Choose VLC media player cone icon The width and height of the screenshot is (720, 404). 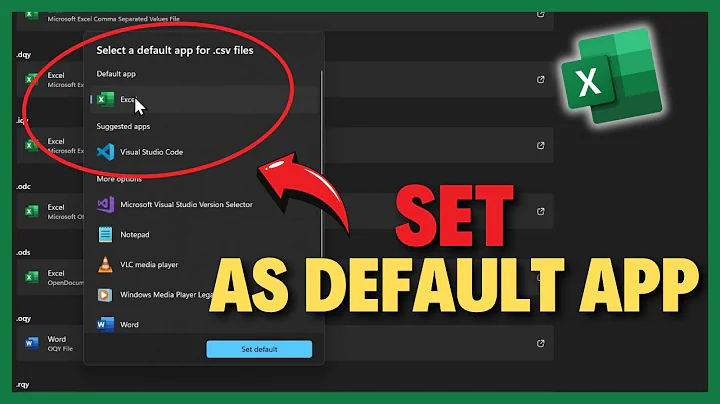(105, 264)
